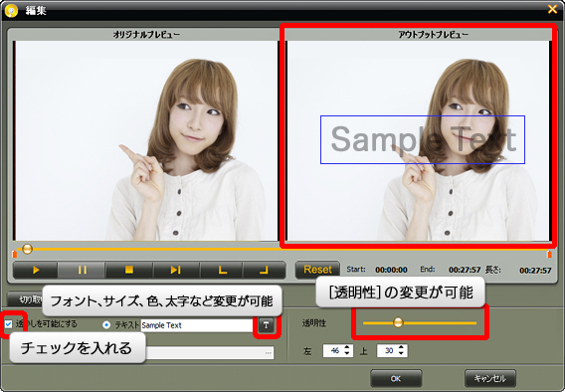Image resolution: width=565 pixels, height=392 pixels.
Task: Set the trim start bracket marker
Action: click(x=222, y=270)
